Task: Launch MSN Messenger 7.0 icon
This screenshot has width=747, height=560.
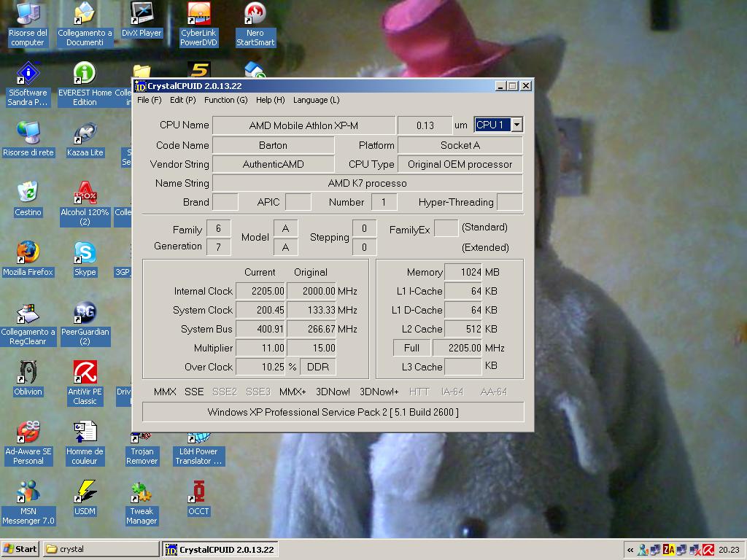Action: point(28,502)
